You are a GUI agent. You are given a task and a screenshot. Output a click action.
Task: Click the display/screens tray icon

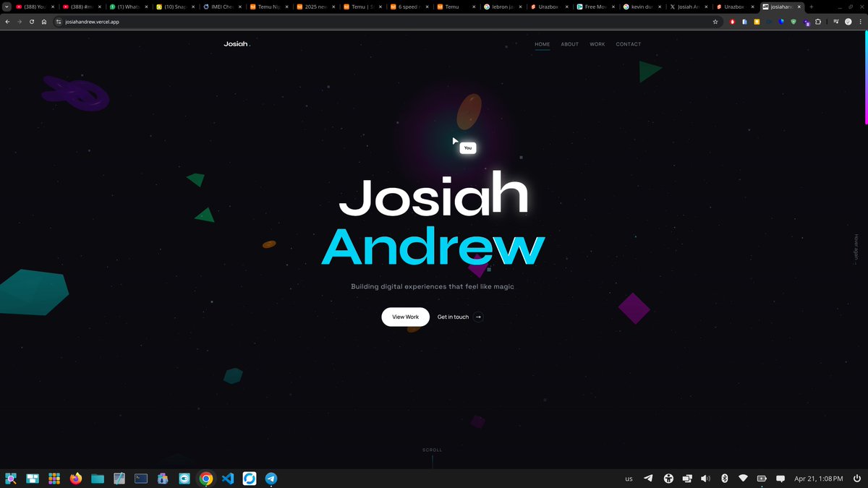click(686, 478)
